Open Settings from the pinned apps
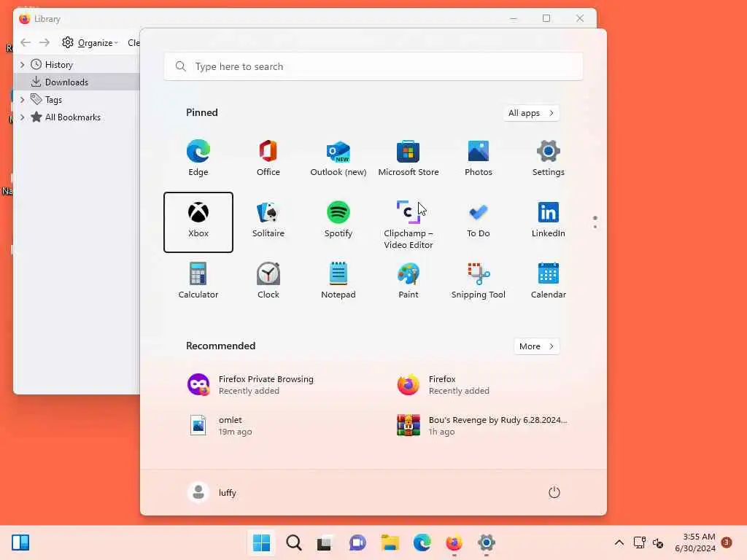 pyautogui.click(x=549, y=158)
